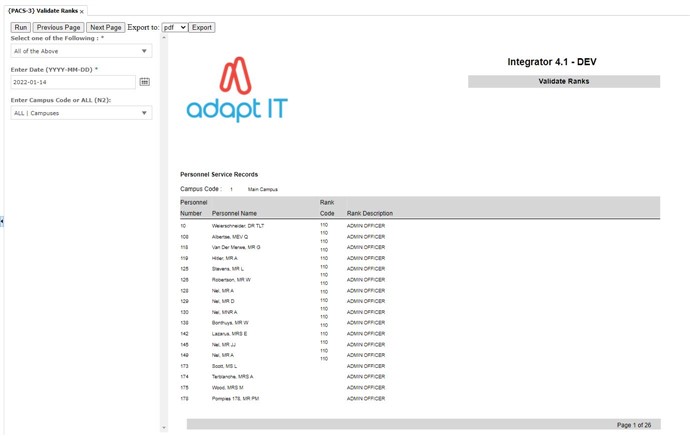This screenshot has height=436, width=690.
Task: Click the Adapt IT logo
Action: pos(237,90)
